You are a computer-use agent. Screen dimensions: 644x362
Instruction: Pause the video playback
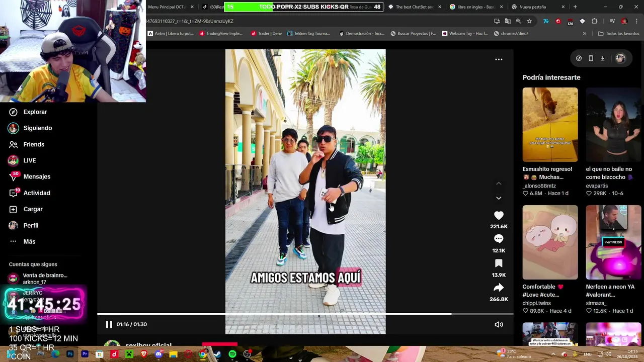(109, 324)
